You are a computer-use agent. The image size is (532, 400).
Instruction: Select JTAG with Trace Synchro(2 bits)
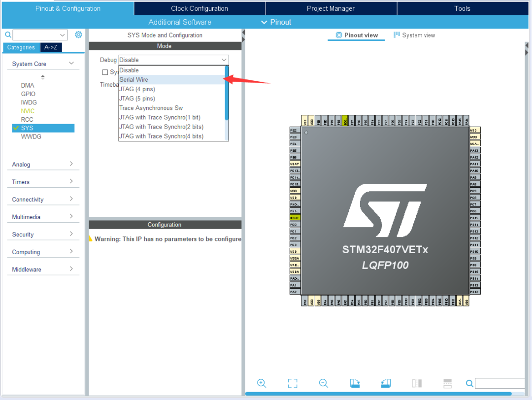coord(171,127)
